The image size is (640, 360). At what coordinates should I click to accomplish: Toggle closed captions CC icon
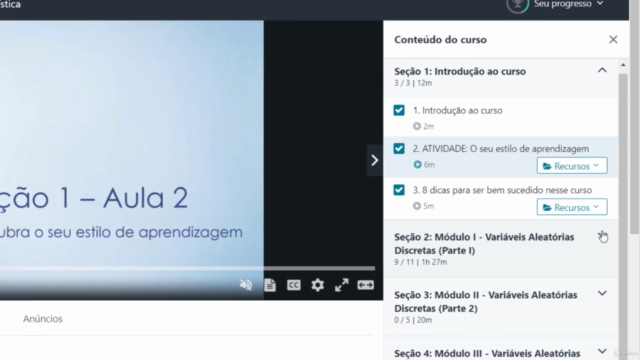[x=293, y=285]
